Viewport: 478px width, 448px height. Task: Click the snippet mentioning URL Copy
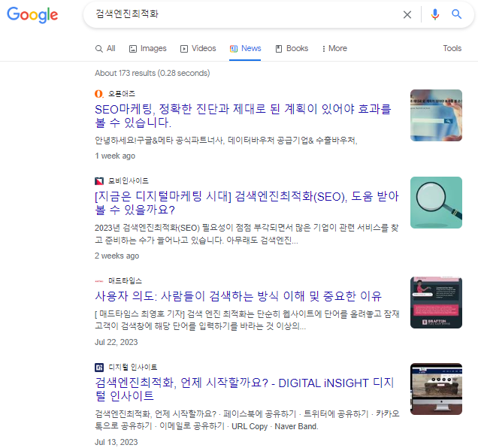247,420
